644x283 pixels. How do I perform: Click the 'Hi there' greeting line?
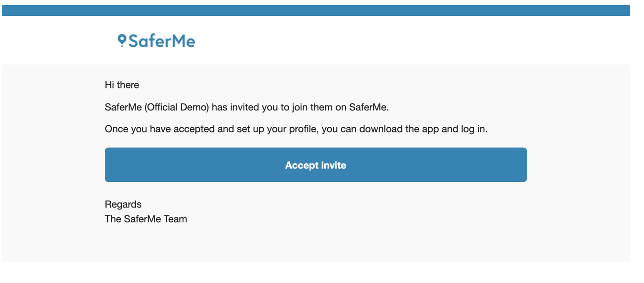coord(122,85)
